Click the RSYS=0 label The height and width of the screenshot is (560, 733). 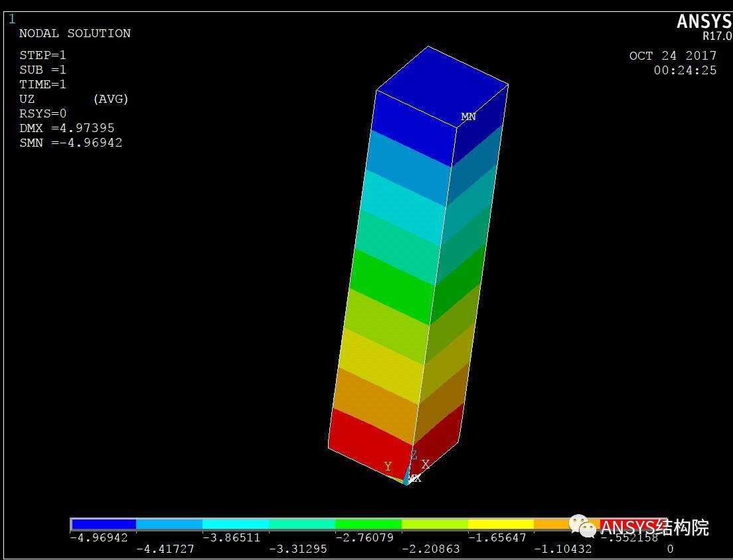click(42, 113)
